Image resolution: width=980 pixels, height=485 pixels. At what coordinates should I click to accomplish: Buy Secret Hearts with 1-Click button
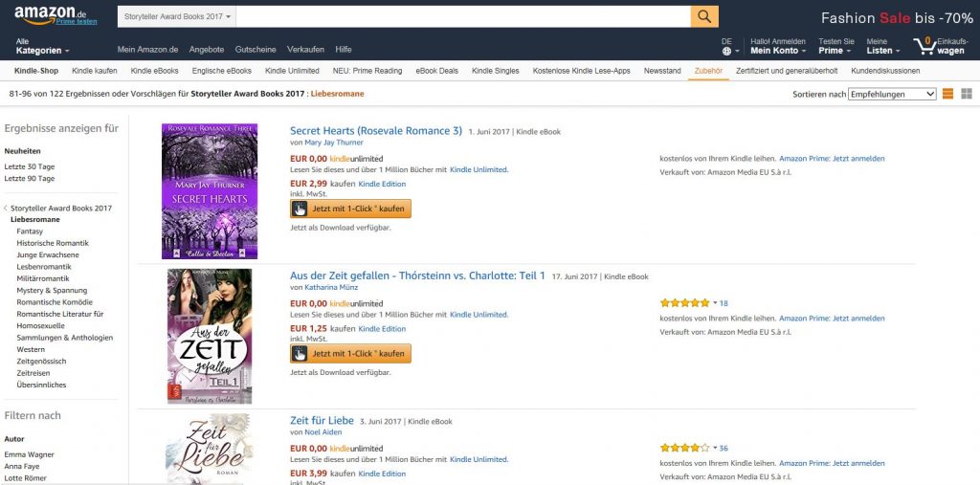pos(350,209)
